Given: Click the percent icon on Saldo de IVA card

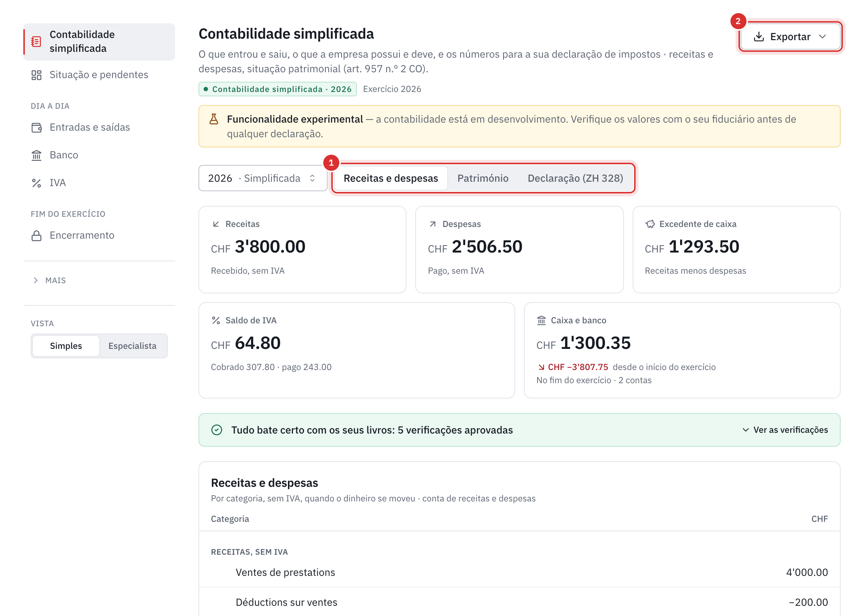Looking at the screenshot, I should (216, 320).
